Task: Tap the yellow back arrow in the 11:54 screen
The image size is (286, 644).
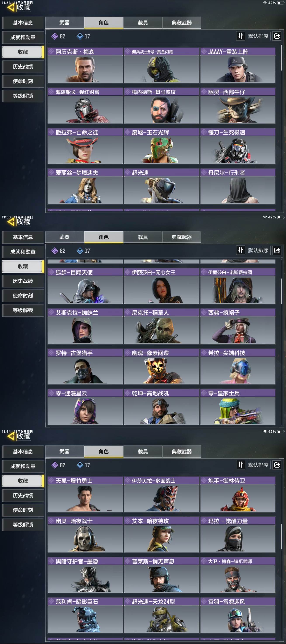Action: click(x=11, y=436)
